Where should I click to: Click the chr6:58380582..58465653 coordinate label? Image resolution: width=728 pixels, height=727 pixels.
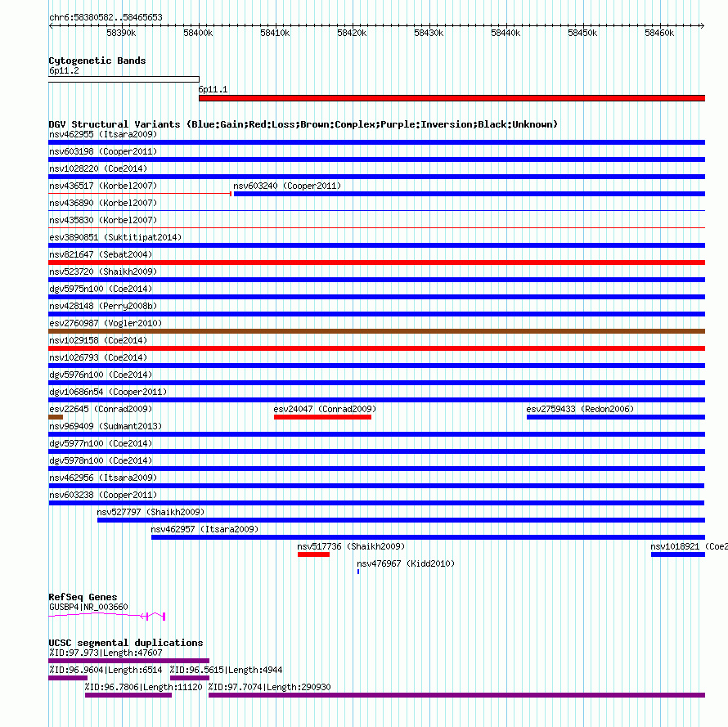tap(106, 18)
